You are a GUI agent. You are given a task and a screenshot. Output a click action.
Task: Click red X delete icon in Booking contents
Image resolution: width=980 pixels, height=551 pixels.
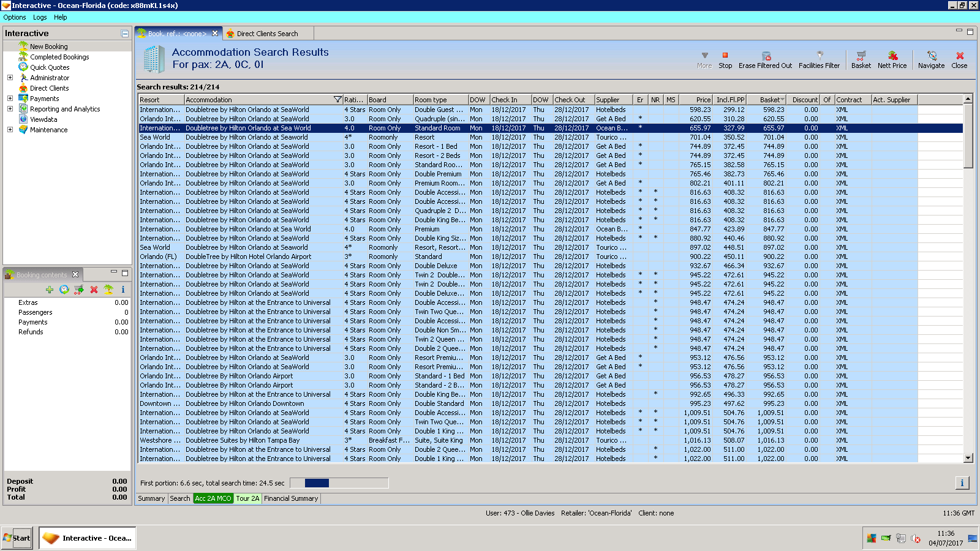click(94, 290)
